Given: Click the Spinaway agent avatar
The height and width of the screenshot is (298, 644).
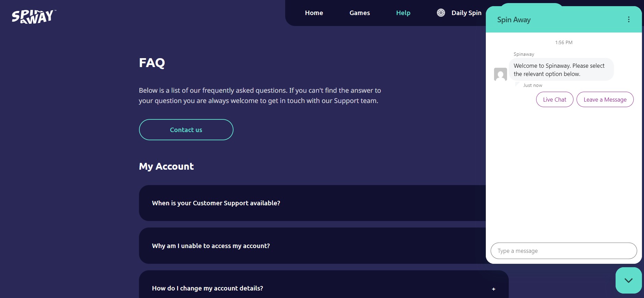Looking at the screenshot, I should point(501,74).
